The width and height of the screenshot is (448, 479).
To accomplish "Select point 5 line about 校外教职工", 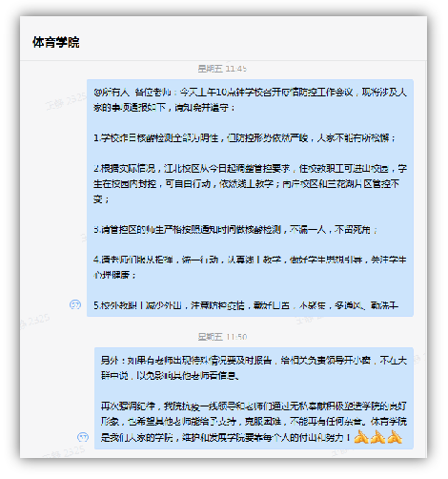I will click(x=246, y=305).
